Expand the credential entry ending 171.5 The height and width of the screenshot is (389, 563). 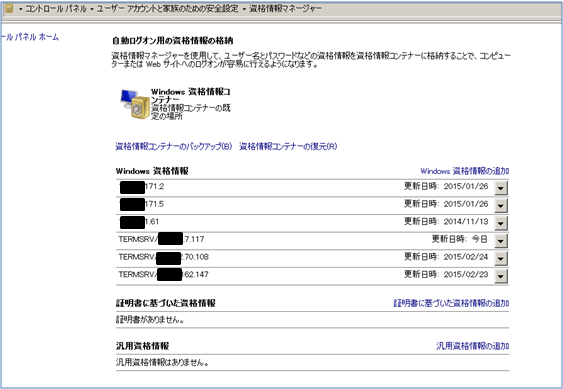click(x=501, y=205)
